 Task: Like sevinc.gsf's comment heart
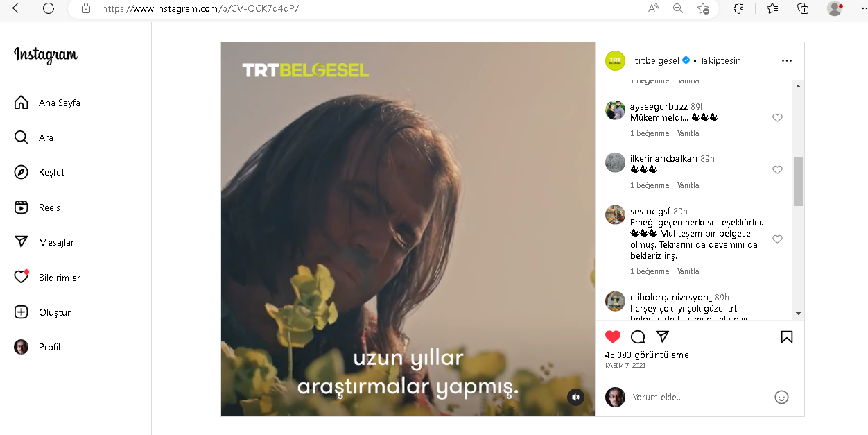click(777, 239)
